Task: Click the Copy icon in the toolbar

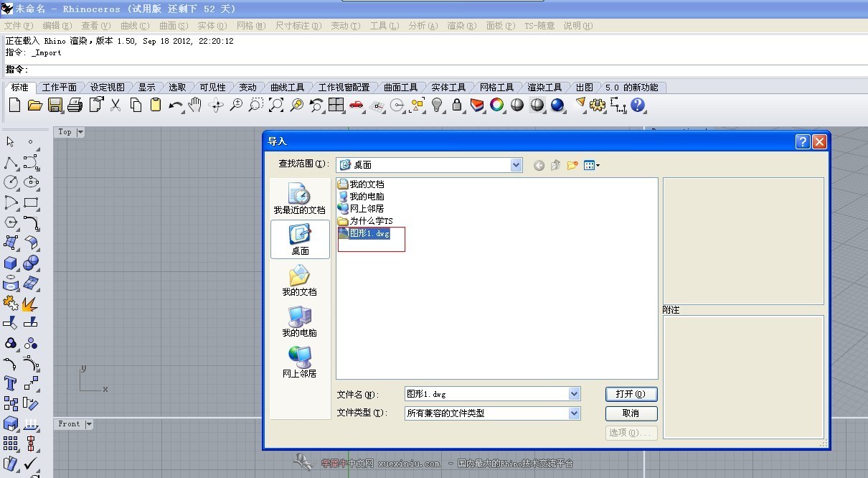Action: point(136,106)
